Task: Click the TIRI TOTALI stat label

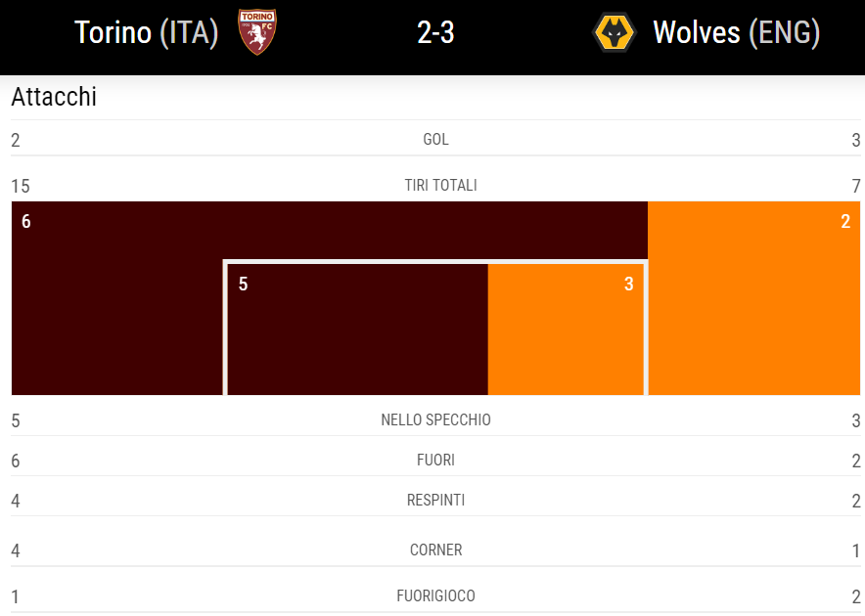Action: tap(440, 185)
